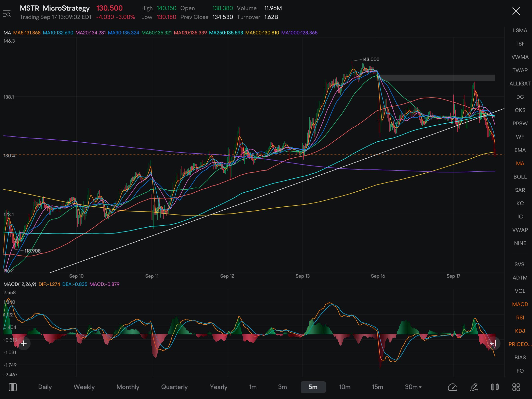This screenshot has width=532, height=399.
Task: Enable the BOLL overlay
Action: 520,177
